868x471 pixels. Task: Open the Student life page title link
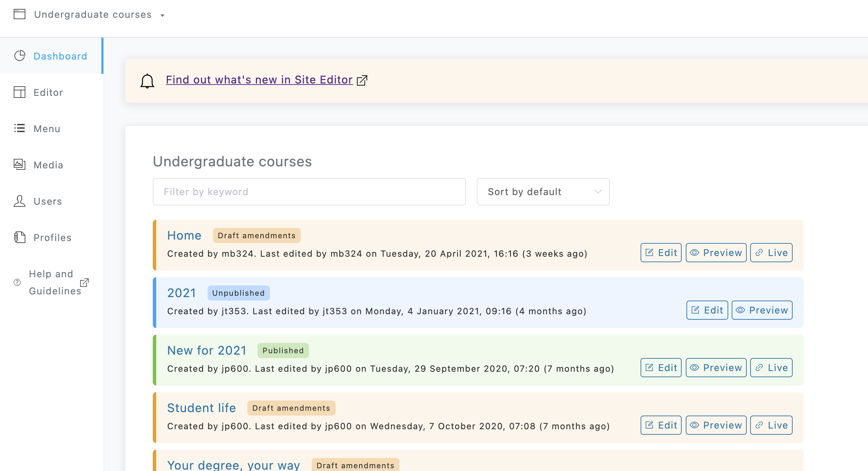click(x=201, y=408)
